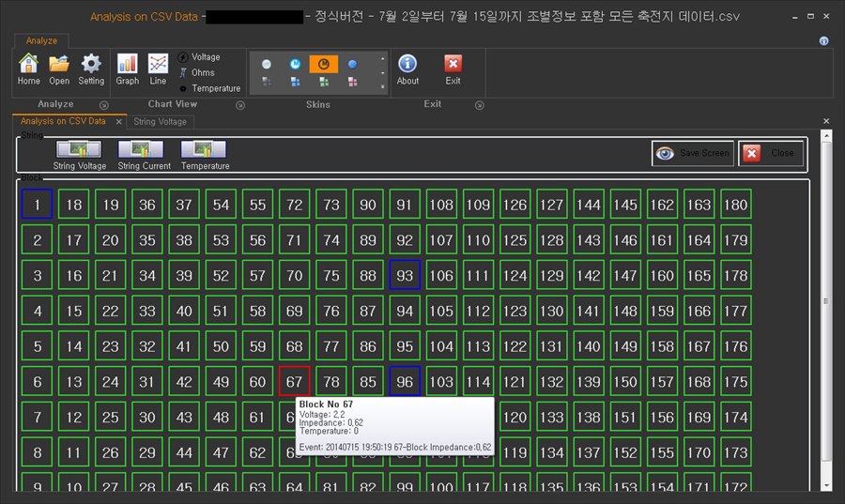This screenshot has width=845, height=504.
Task: Select block 42
Action: [184, 381]
